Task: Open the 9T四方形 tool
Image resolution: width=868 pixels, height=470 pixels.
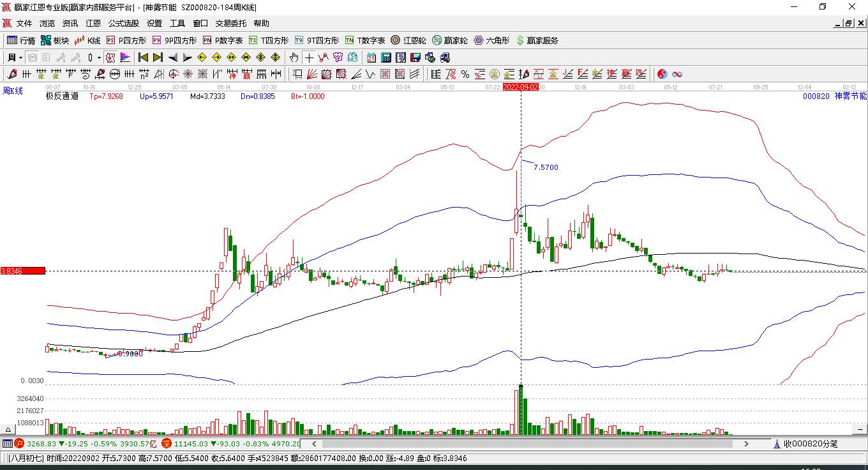Action: 317,40
